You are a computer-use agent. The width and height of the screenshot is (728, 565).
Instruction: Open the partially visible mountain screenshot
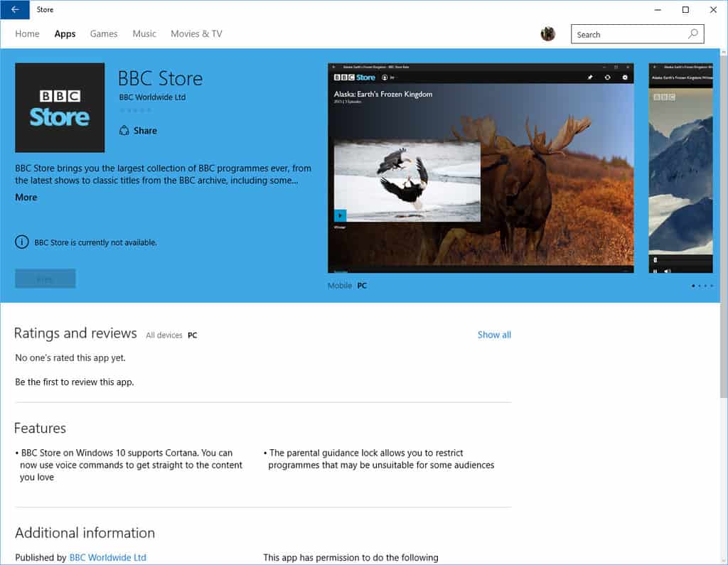[680, 168]
